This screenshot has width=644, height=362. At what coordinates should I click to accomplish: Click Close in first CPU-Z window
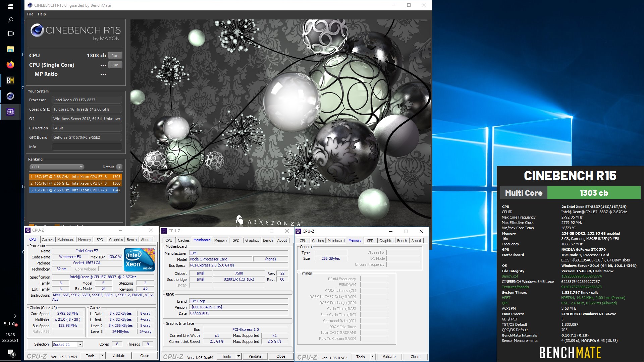tap(145, 356)
